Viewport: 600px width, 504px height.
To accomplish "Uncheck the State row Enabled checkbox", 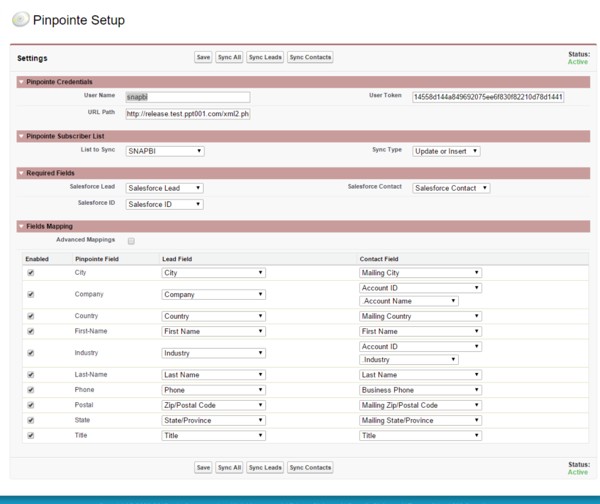I will [x=31, y=420].
